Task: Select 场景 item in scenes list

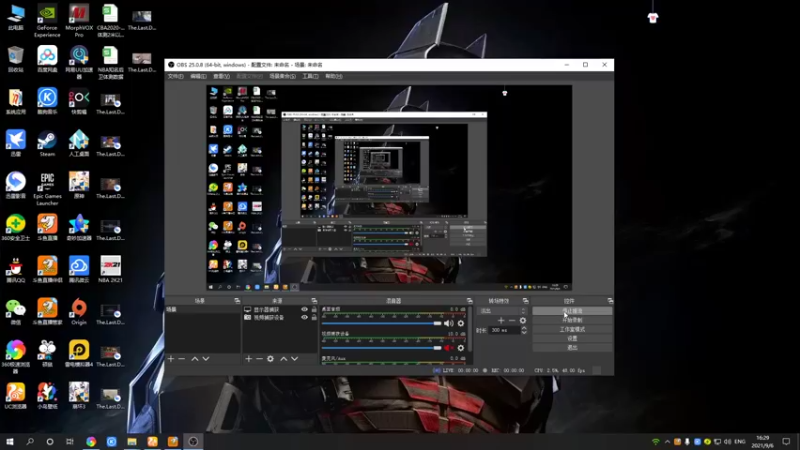Action: point(203,310)
